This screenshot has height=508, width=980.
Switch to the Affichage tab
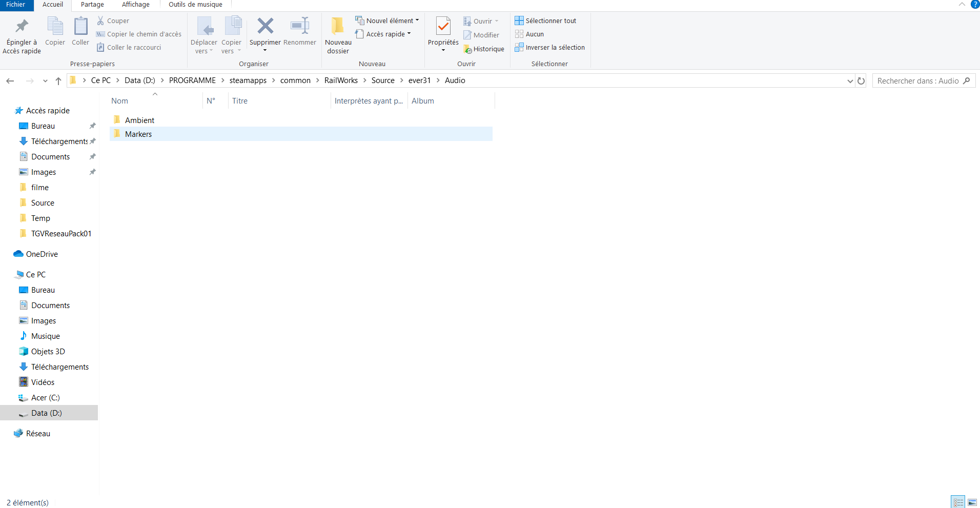coord(136,5)
